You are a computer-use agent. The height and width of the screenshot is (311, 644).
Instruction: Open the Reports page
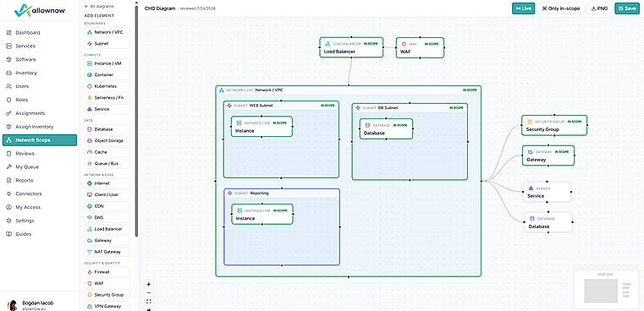pos(40,181)
